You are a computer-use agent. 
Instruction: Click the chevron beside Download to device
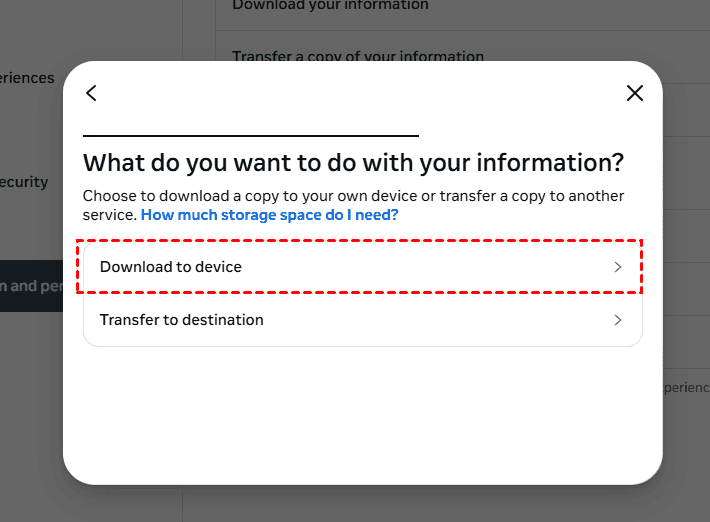pyautogui.click(x=618, y=267)
